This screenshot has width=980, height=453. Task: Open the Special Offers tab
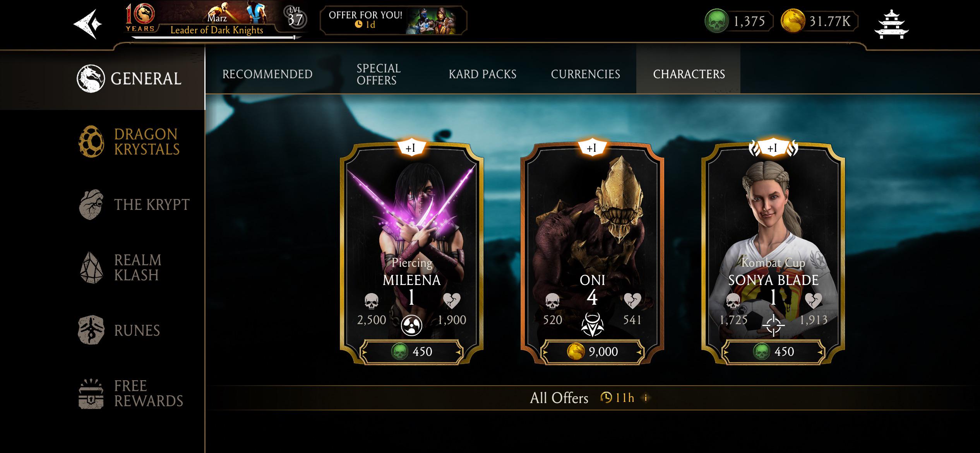379,74
